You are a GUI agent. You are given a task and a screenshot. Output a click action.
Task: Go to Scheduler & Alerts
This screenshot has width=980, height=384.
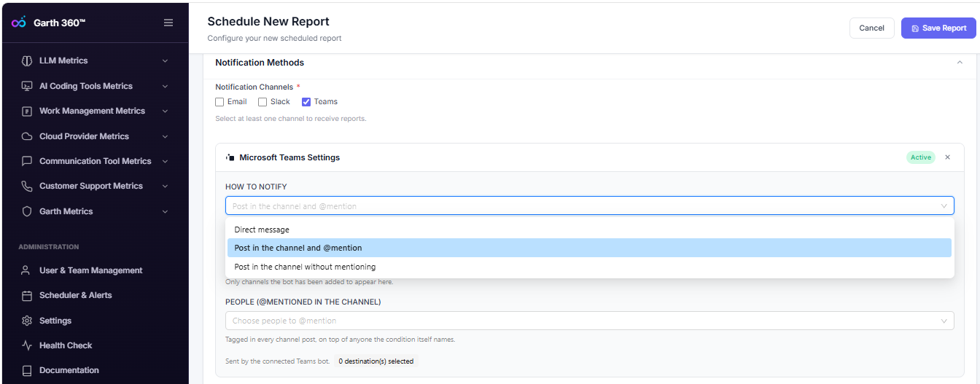75,295
